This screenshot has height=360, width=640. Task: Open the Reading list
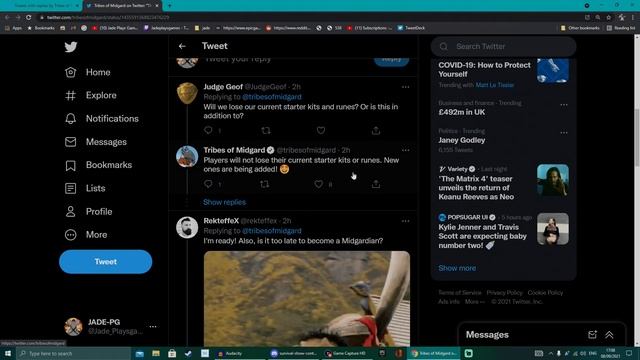(621, 28)
